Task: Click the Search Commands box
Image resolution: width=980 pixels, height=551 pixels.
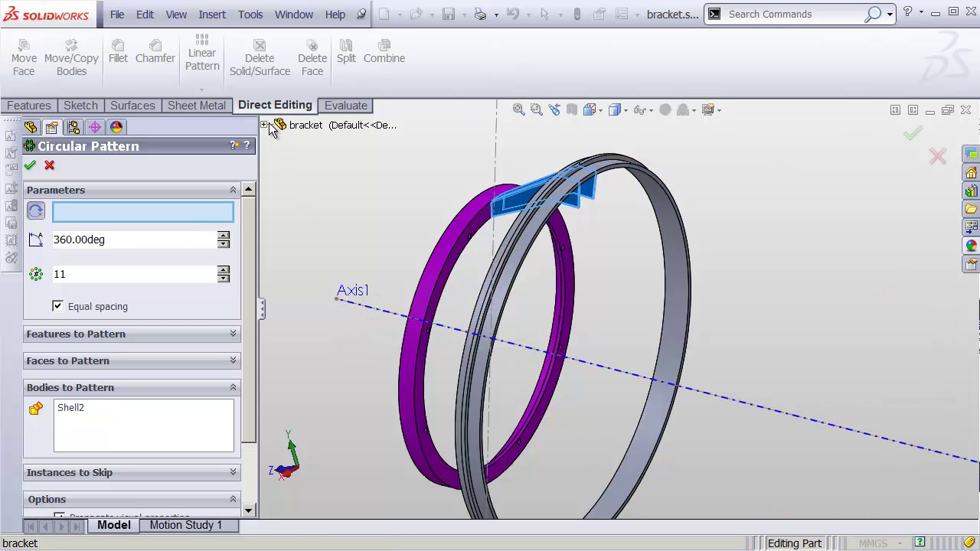Action: click(x=794, y=14)
